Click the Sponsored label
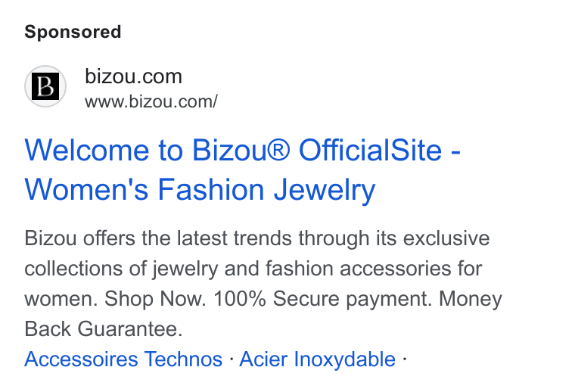575x392 pixels. [x=73, y=32]
